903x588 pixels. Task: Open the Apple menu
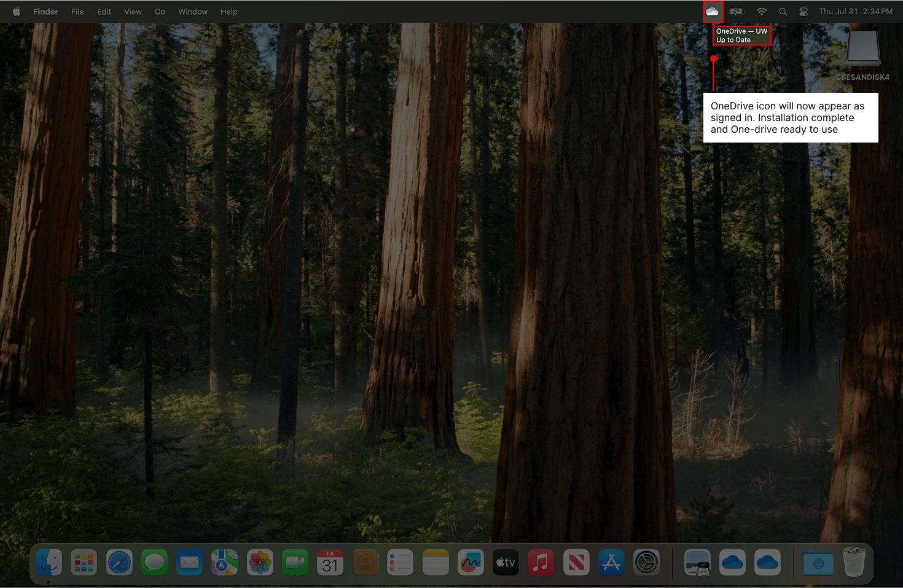click(x=17, y=12)
